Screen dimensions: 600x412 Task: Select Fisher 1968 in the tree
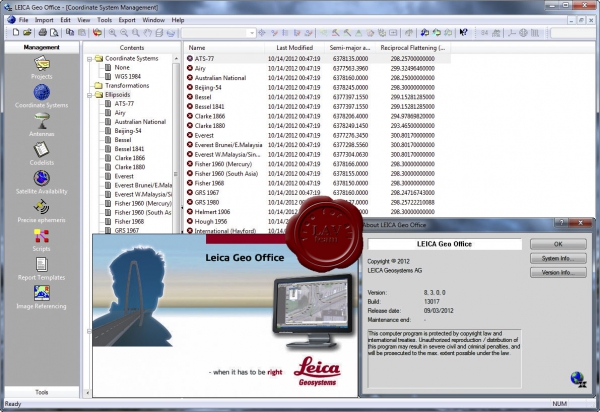point(129,221)
